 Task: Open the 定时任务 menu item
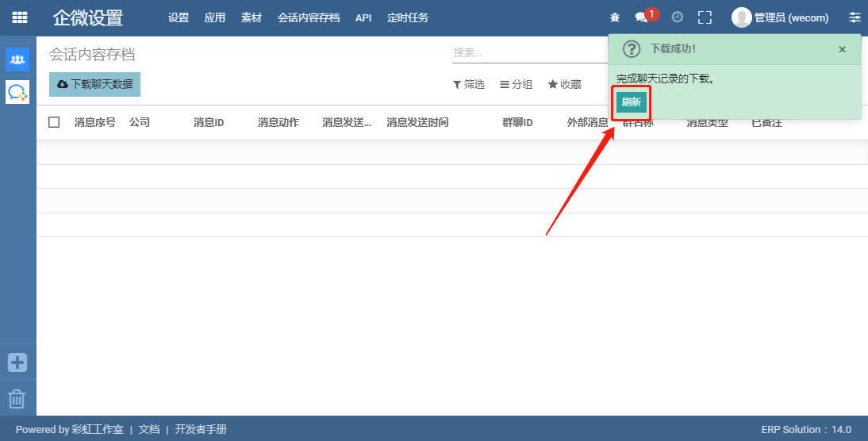click(408, 17)
